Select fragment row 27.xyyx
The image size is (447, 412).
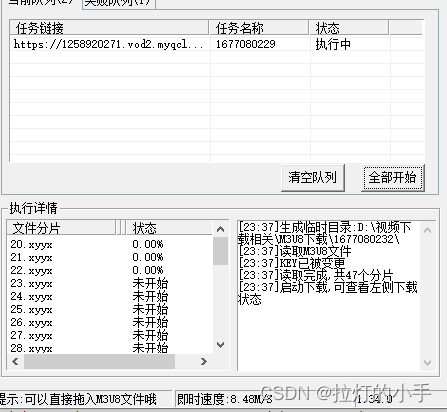(x=110, y=335)
